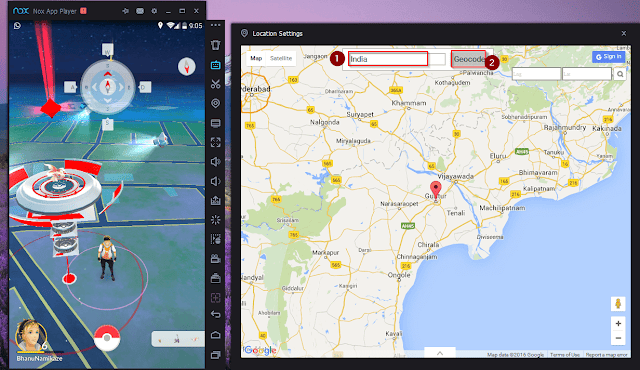Open the Terms of Use link
This screenshot has height=370, width=640.
[x=564, y=355]
